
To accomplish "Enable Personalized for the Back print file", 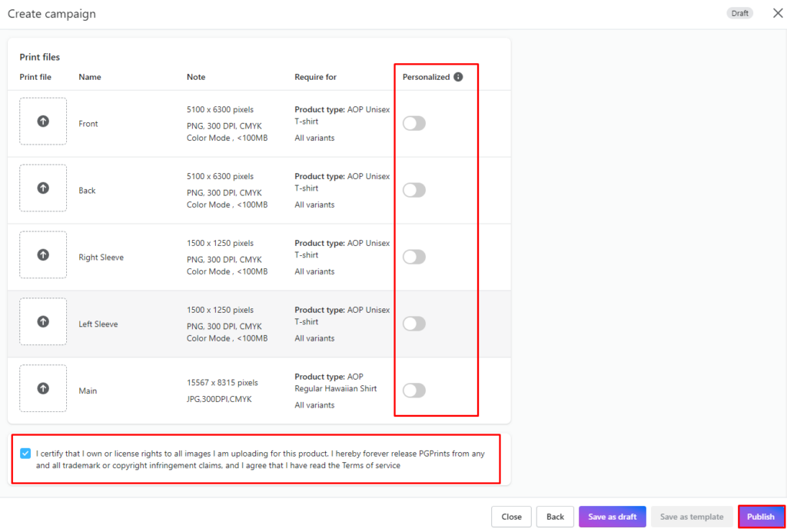I will [414, 190].
